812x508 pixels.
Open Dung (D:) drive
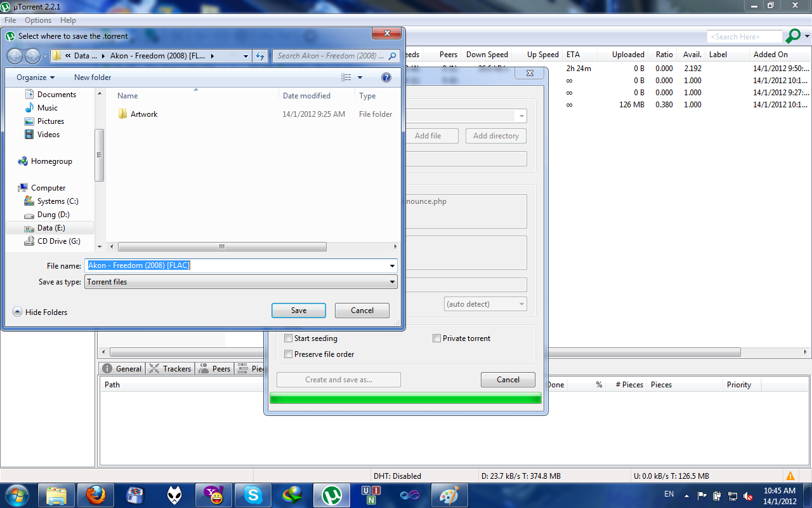click(53, 215)
